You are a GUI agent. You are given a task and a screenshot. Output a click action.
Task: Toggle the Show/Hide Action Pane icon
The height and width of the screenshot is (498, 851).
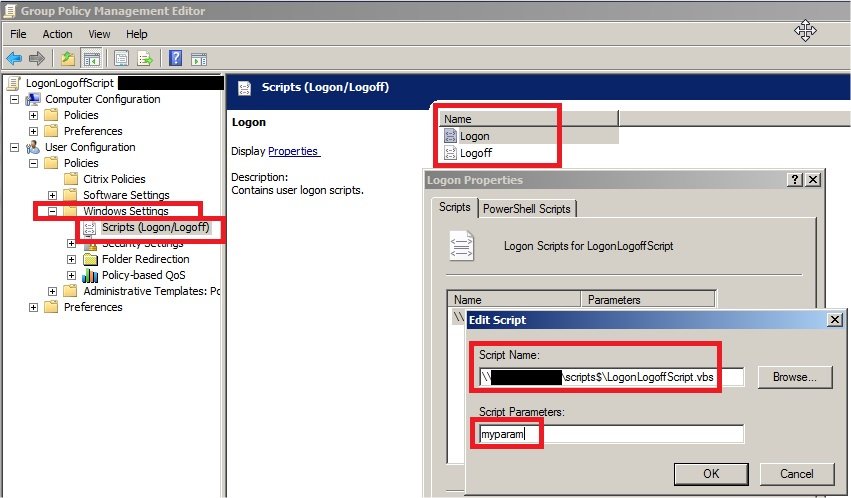[198, 58]
